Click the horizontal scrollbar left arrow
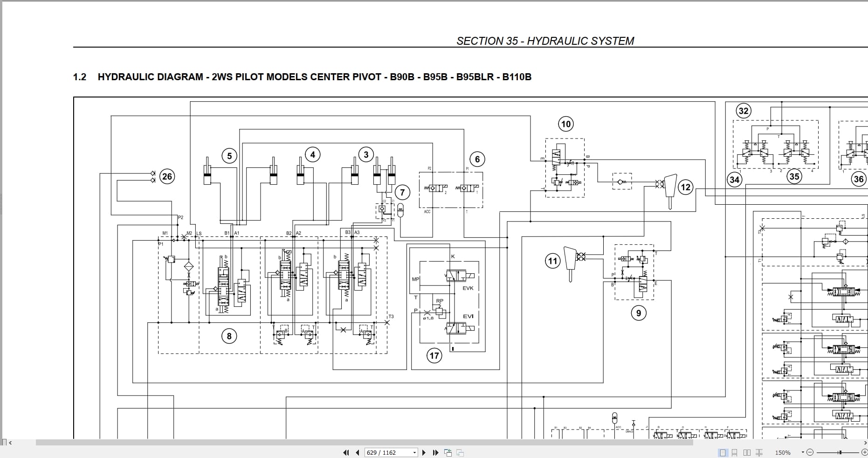The image size is (868, 458). coord(10,443)
